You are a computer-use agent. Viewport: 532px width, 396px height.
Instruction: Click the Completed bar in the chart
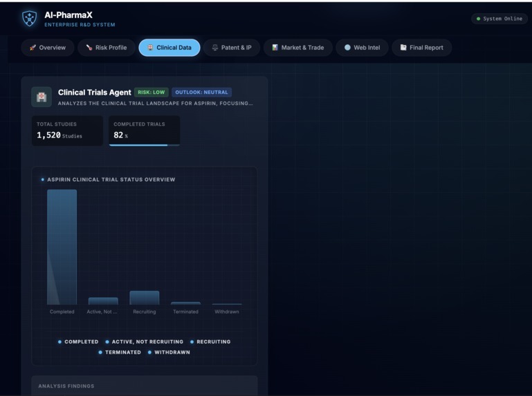[x=62, y=247]
